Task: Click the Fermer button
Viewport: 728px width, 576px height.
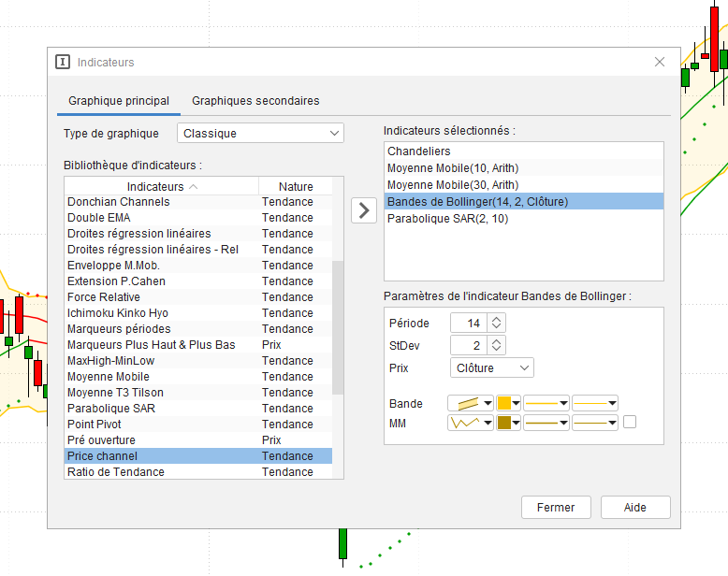Action: tap(556, 507)
